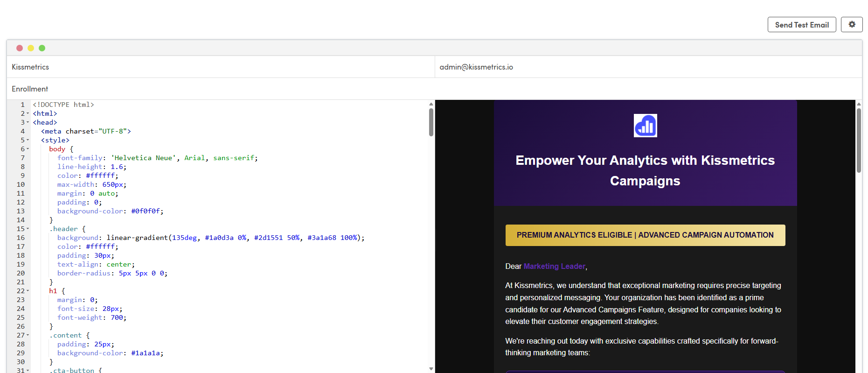Click the email preview scrollbar thumb

point(859,141)
